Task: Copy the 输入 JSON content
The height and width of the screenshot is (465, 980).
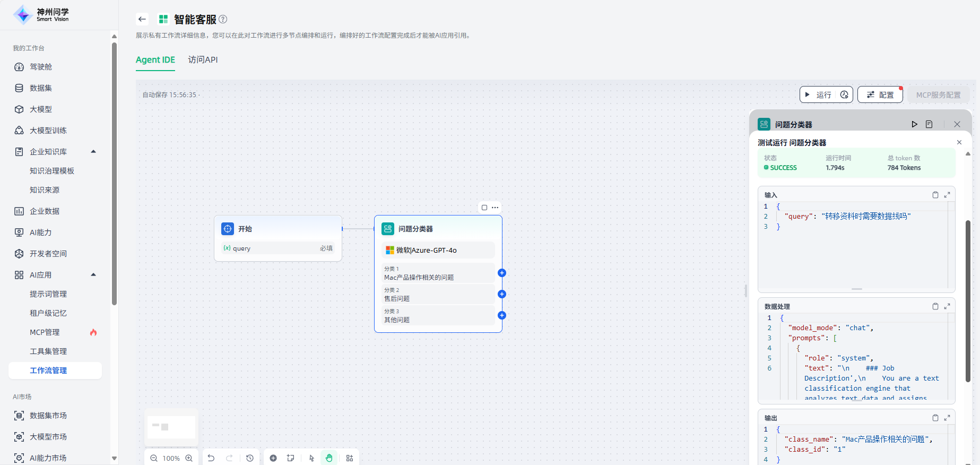Action: click(935, 195)
